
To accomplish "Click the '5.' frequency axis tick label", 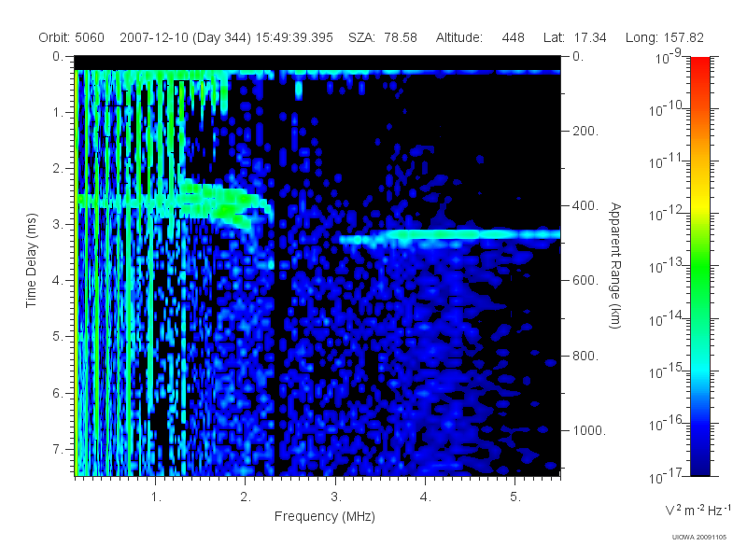I will [x=515, y=497].
